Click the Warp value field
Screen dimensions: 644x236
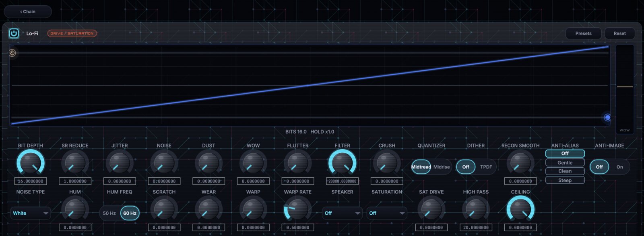click(253, 228)
